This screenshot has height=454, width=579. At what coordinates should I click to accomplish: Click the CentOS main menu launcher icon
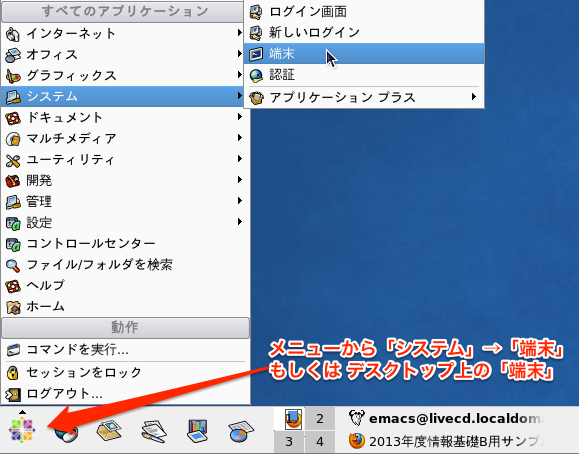tap(22, 429)
